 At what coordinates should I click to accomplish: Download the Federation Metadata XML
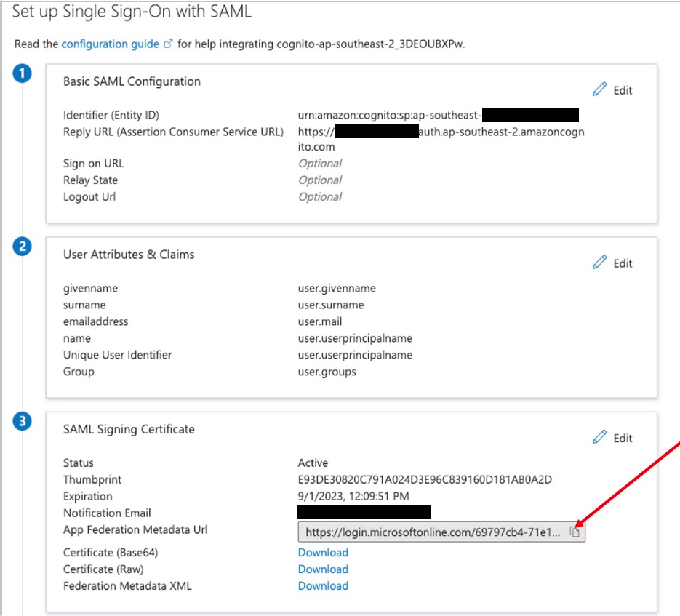tap(323, 585)
